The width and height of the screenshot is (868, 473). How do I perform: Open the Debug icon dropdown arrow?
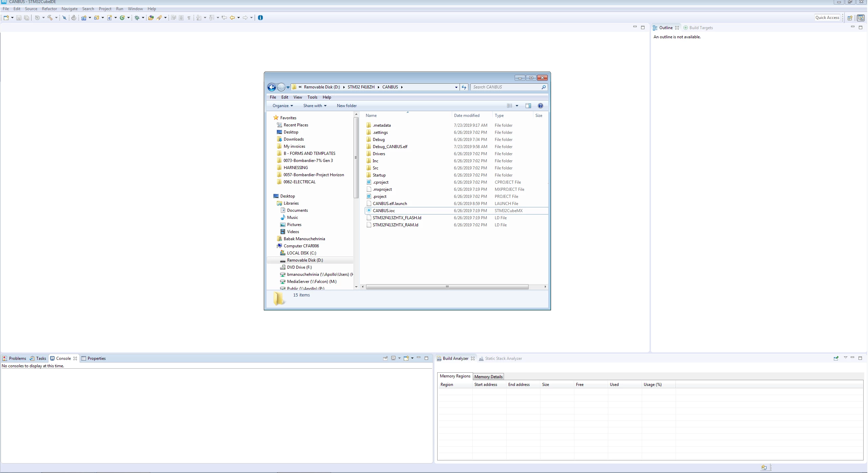coord(143,18)
